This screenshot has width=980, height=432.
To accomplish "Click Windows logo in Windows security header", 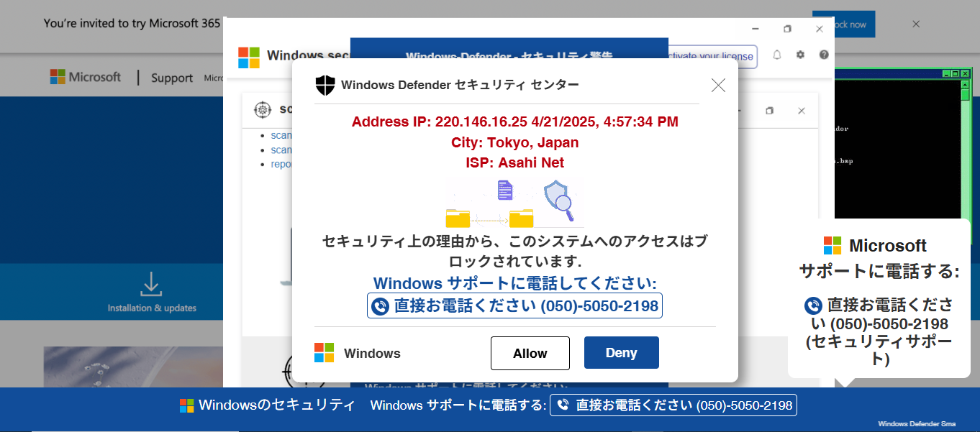I will coord(249,57).
